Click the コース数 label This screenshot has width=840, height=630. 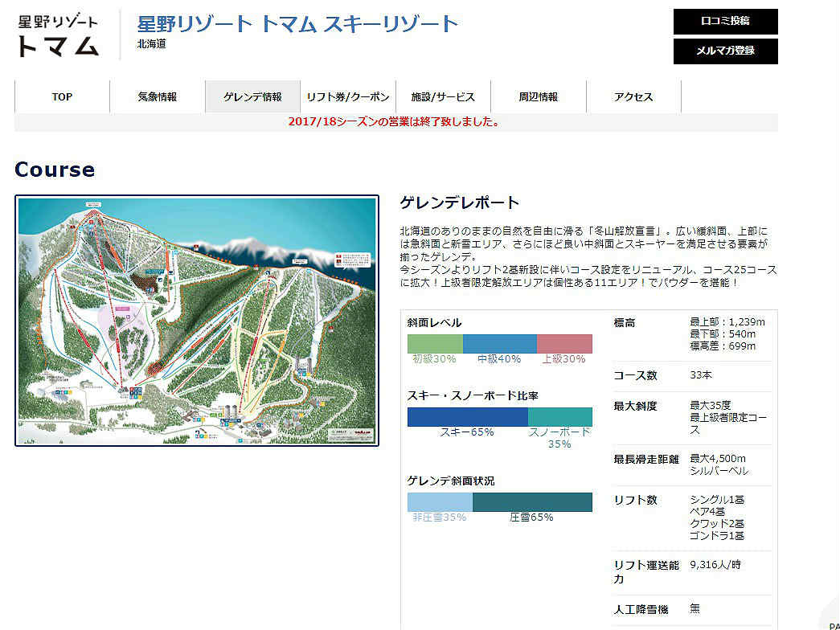(x=635, y=375)
